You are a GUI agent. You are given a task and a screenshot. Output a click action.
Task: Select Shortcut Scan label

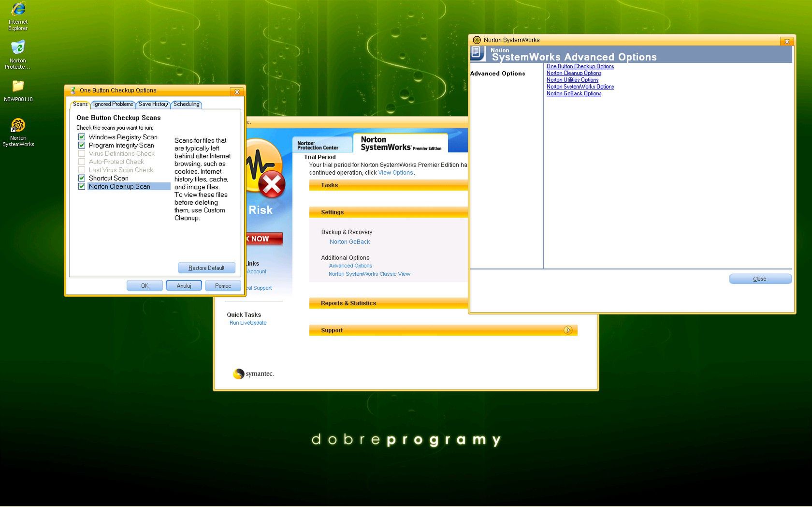(x=109, y=178)
